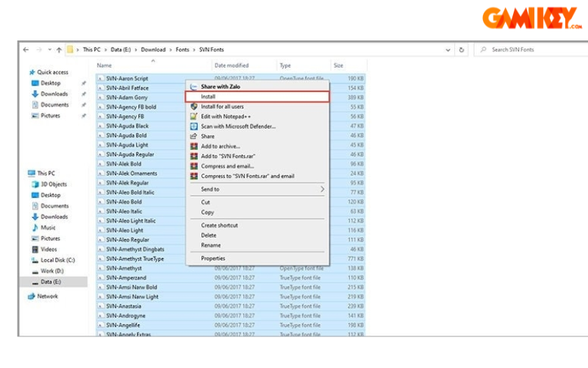
Task: Select the Network icon in navigation pane
Action: coord(47,296)
